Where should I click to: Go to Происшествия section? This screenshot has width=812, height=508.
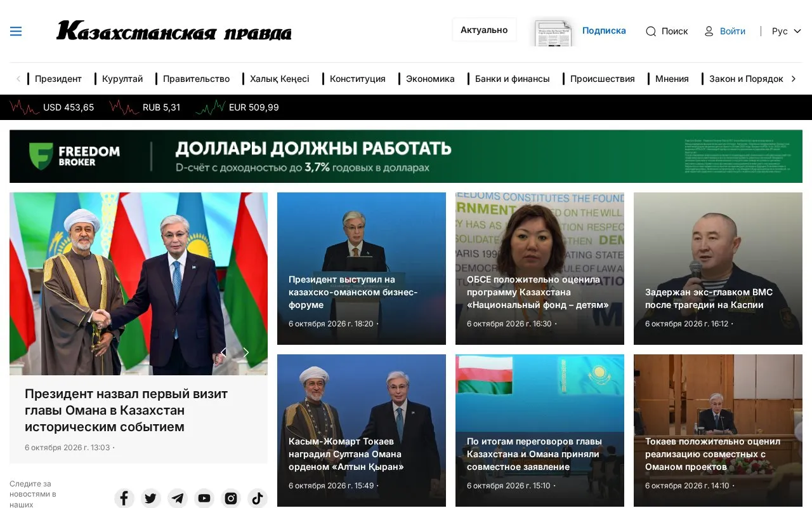point(603,79)
